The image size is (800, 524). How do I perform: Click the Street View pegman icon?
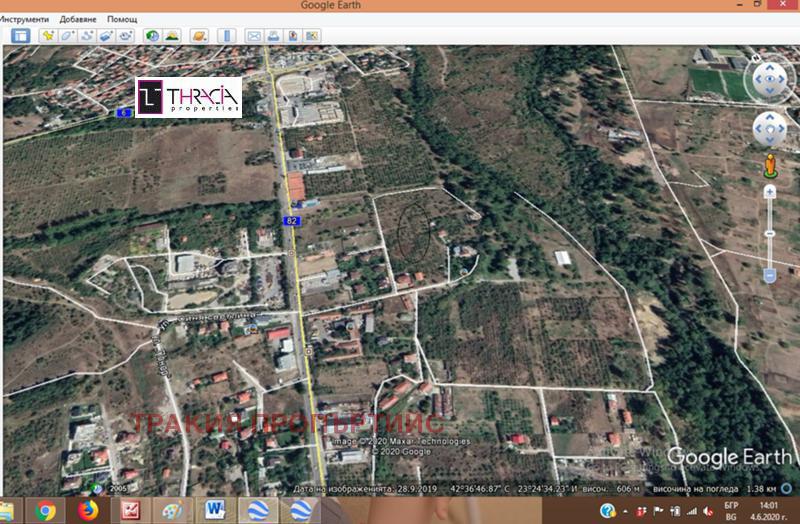pos(769,166)
